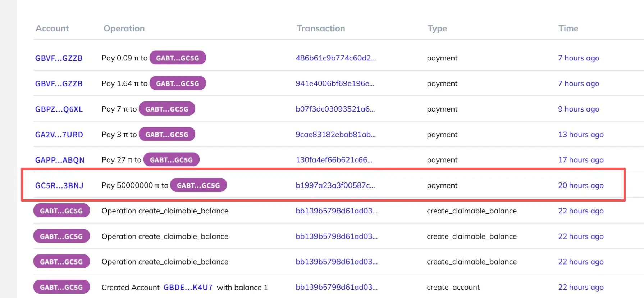Click the '20 hours ago' time link

[581, 185]
